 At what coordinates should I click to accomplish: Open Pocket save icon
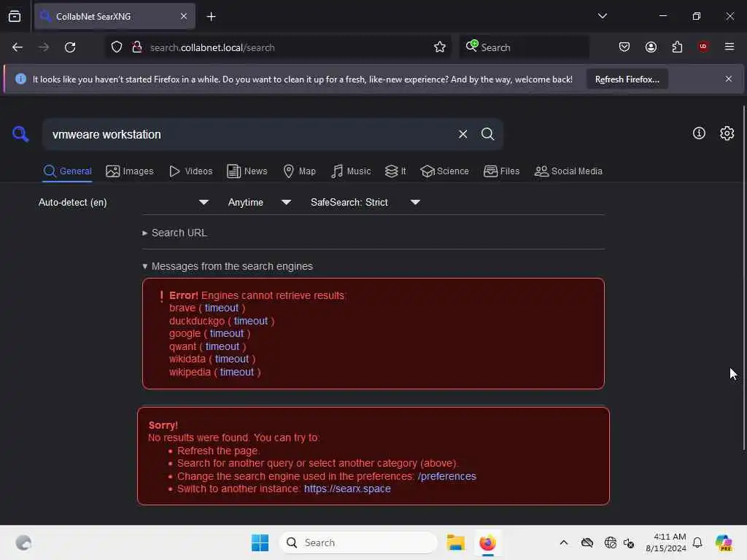tap(624, 47)
